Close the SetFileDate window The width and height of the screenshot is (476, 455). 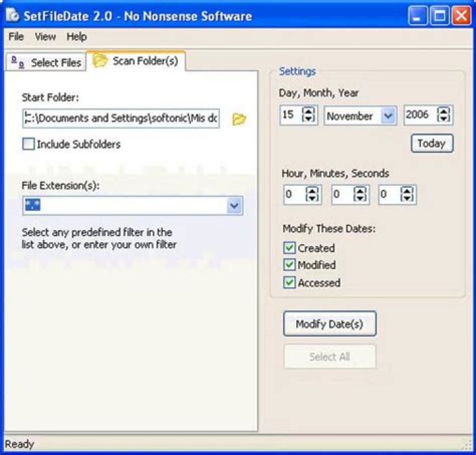[x=461, y=15]
